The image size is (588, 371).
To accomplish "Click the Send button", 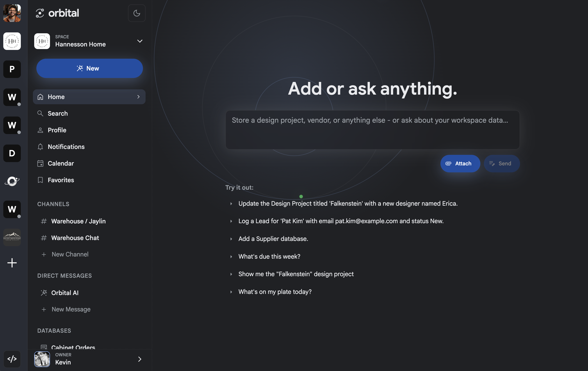I will pos(502,163).
